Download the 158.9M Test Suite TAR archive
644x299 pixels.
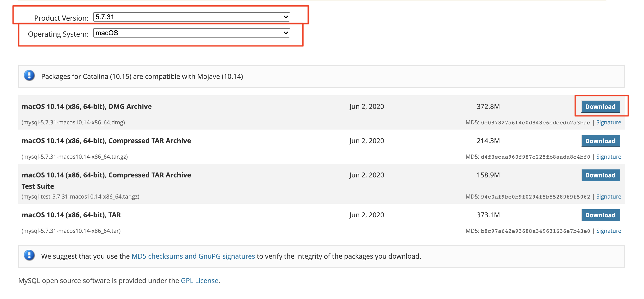coord(600,175)
